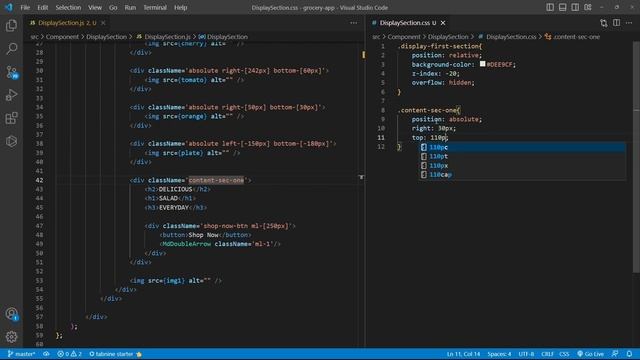Click the content-sec-one className text
Image resolution: width=640 pixels, height=360 pixels.
click(216, 180)
